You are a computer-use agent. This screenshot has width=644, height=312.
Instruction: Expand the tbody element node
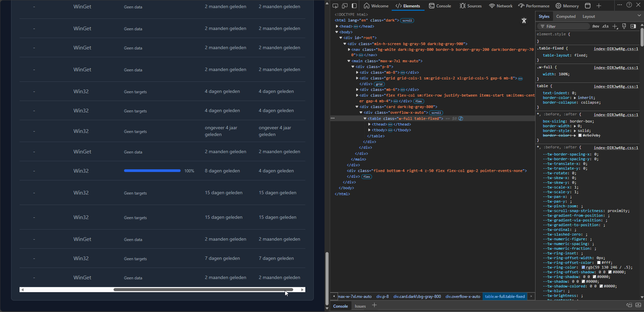(369, 130)
